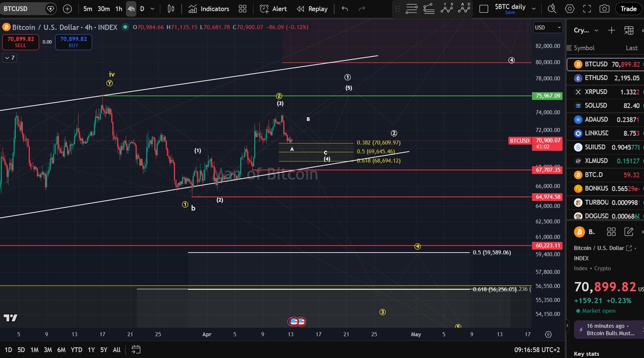
Task: Sort watchlist by Symbol column
Action: pyautogui.click(x=584, y=48)
